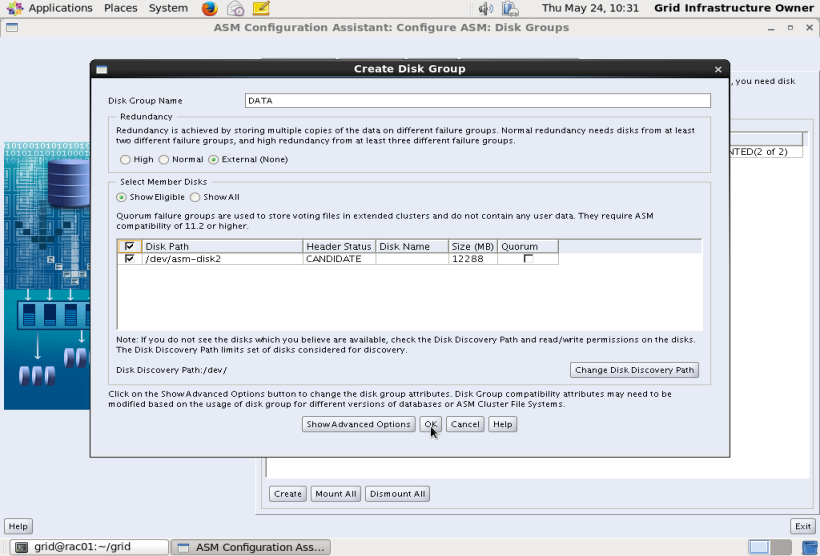Open the Grid Infrastructure Owner user menu
The width and height of the screenshot is (820, 556).
pos(734,8)
